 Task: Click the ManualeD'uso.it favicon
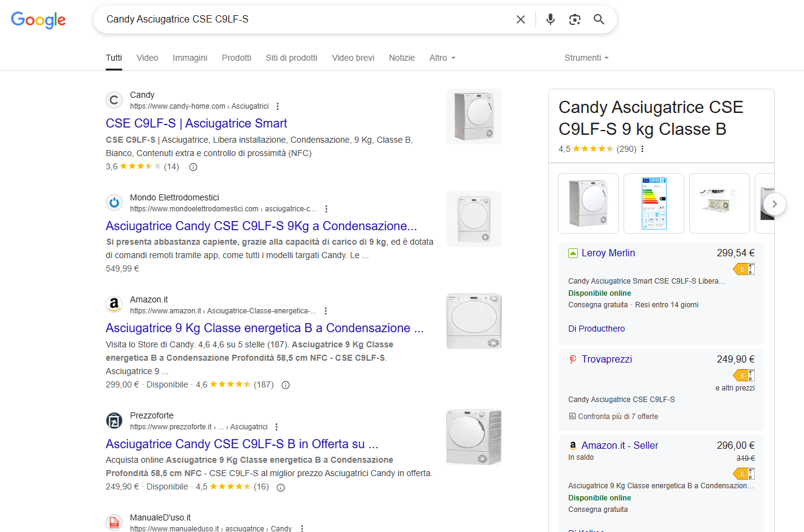[x=114, y=523]
